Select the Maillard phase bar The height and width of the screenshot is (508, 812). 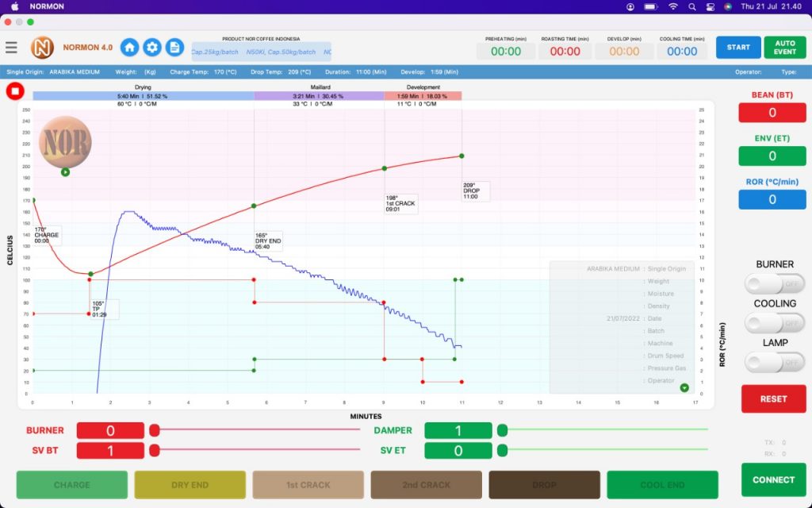(319, 96)
